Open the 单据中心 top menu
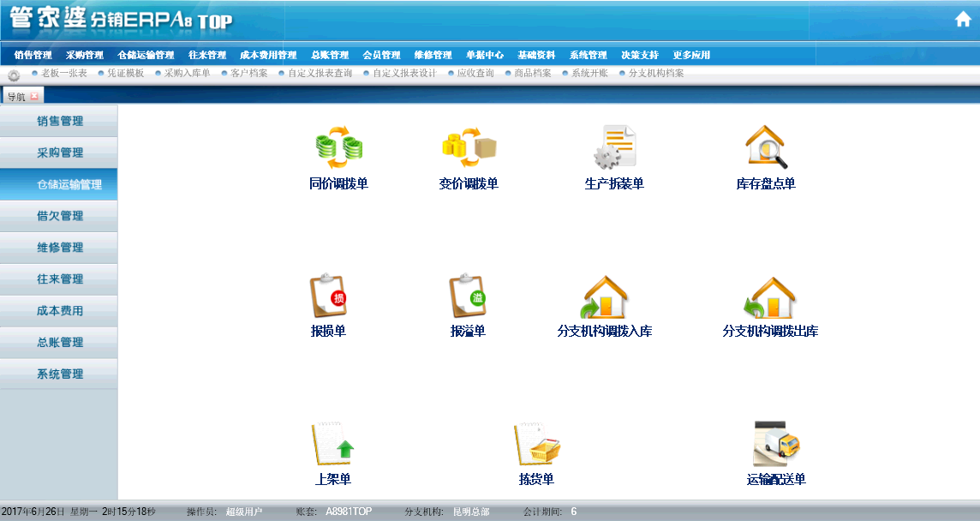Viewport: 980px width, 521px height. click(484, 55)
